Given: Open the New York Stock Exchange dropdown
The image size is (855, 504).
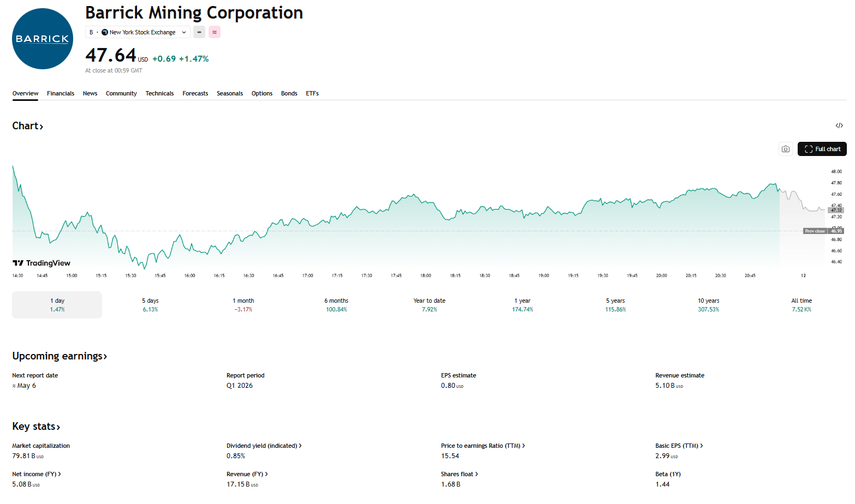Looking at the screenshot, I should pos(137,32).
